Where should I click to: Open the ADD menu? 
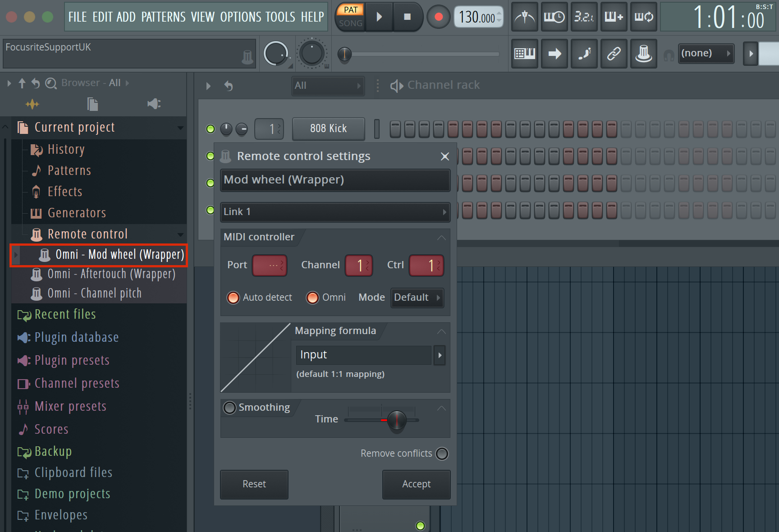126,17
